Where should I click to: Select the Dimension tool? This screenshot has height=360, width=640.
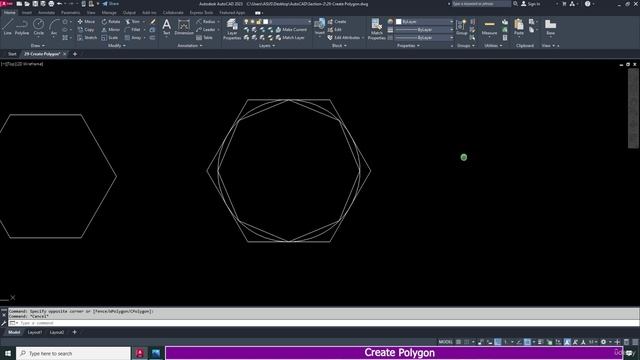[x=184, y=27]
